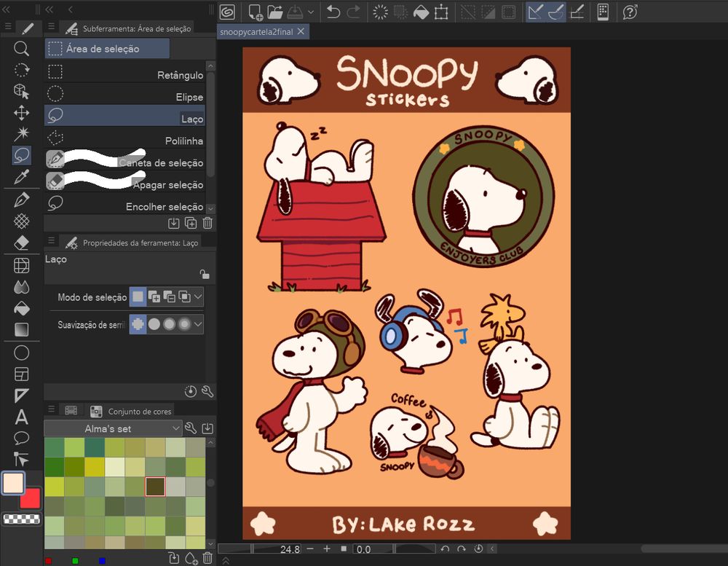Pick the dark olive selected color swatch
728x566 pixels.
pyautogui.click(x=155, y=487)
